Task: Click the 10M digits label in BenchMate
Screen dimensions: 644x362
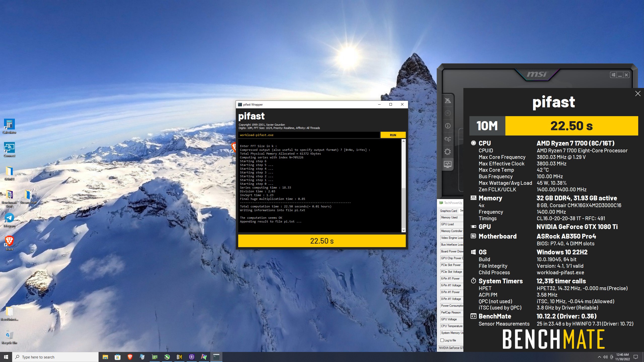Action: coord(487,126)
